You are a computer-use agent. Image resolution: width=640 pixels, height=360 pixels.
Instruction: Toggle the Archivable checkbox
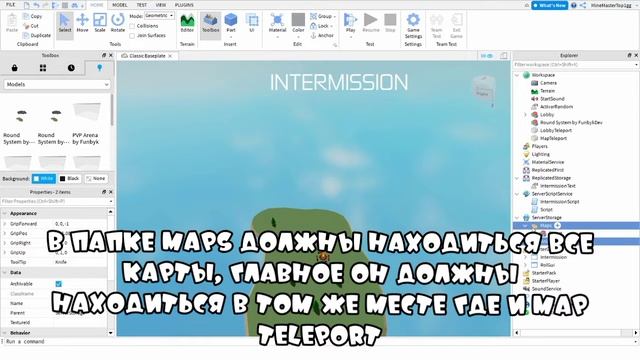pyautogui.click(x=58, y=284)
